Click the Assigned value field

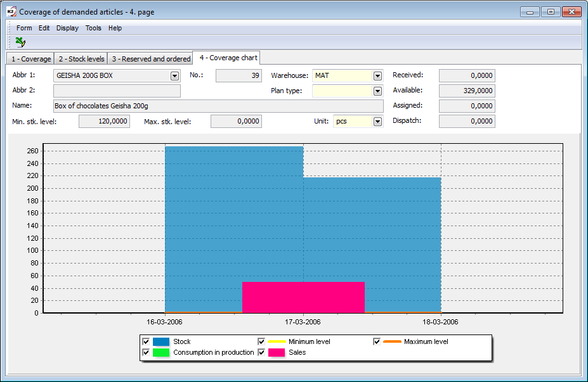[x=467, y=106]
